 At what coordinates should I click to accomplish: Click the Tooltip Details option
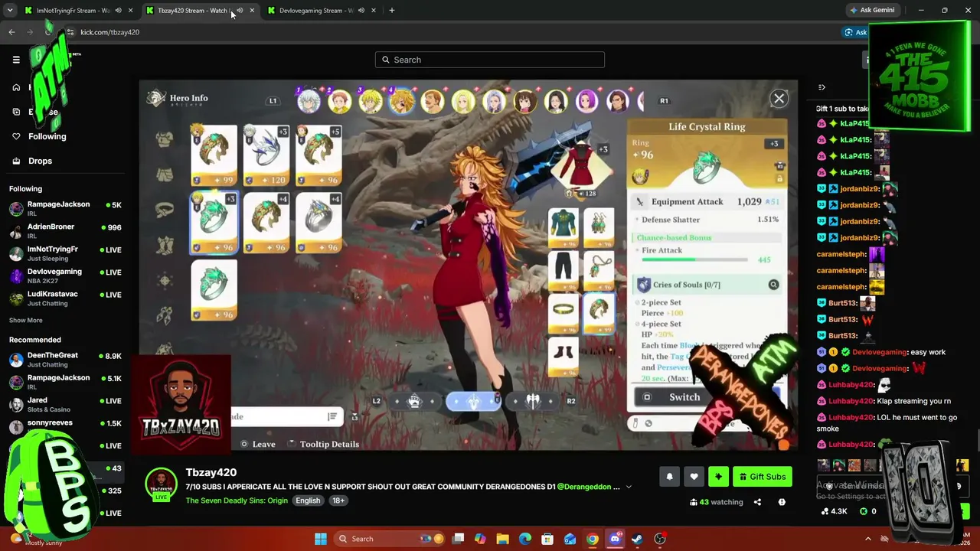tap(329, 444)
